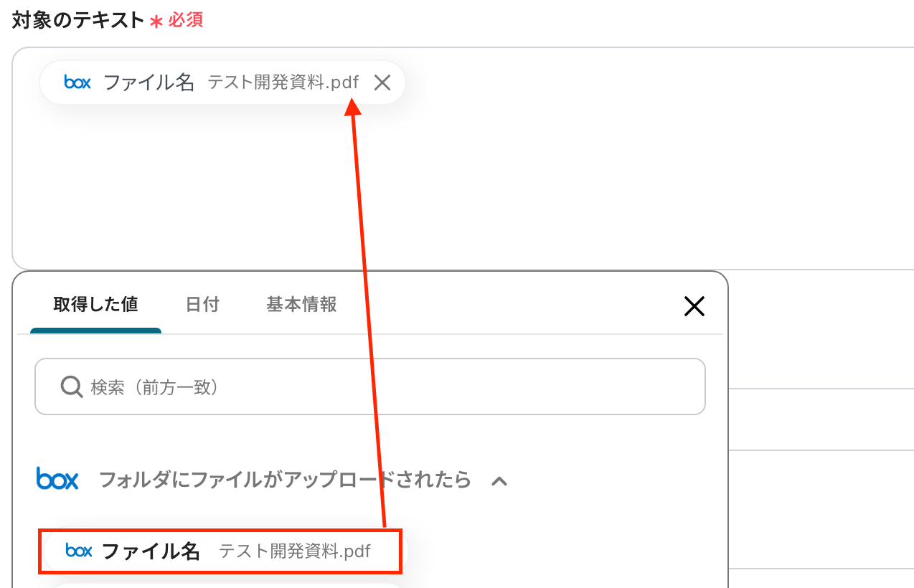Focus the 検索（前方一致）search field
The image size is (914, 588).
click(x=370, y=387)
